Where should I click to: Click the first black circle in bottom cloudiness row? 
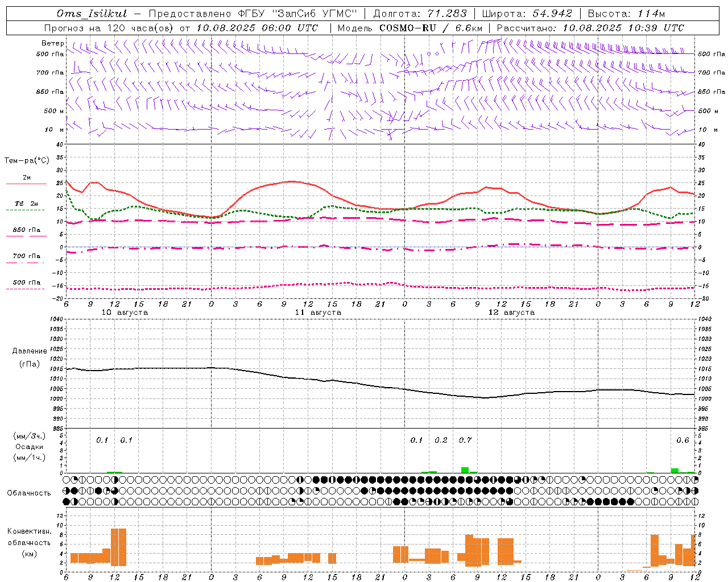[x=67, y=501]
